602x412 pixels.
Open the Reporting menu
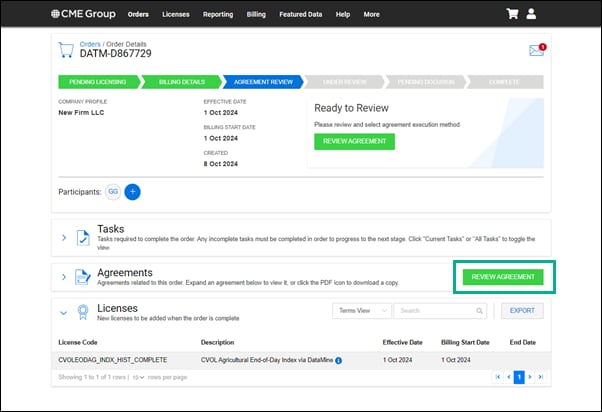coord(218,15)
